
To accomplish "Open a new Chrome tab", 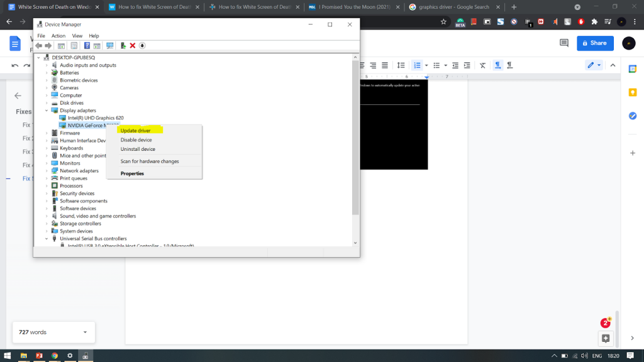I will click(x=514, y=7).
